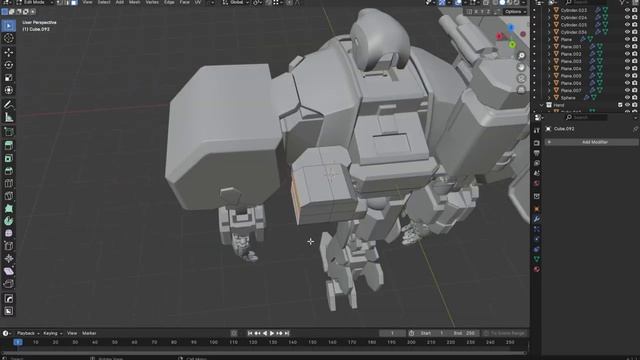The image size is (640, 360).
Task: Hide Plane.001 with its eye icon
Action: click(627, 47)
